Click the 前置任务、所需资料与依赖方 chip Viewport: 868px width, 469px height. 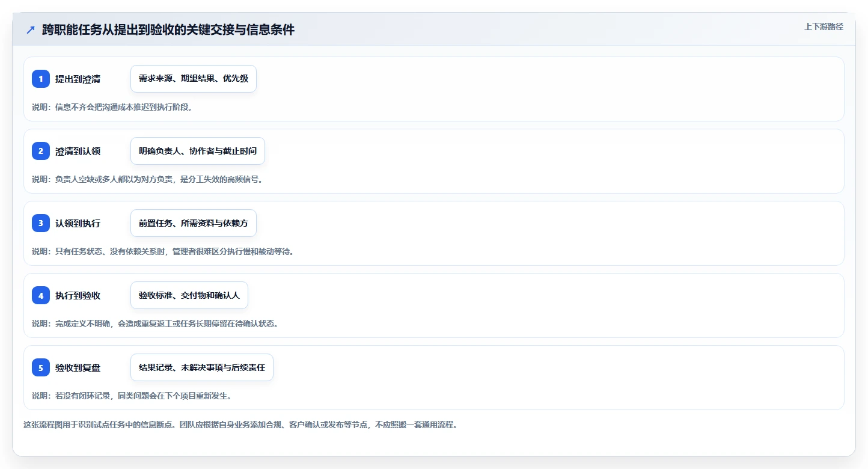(x=194, y=223)
